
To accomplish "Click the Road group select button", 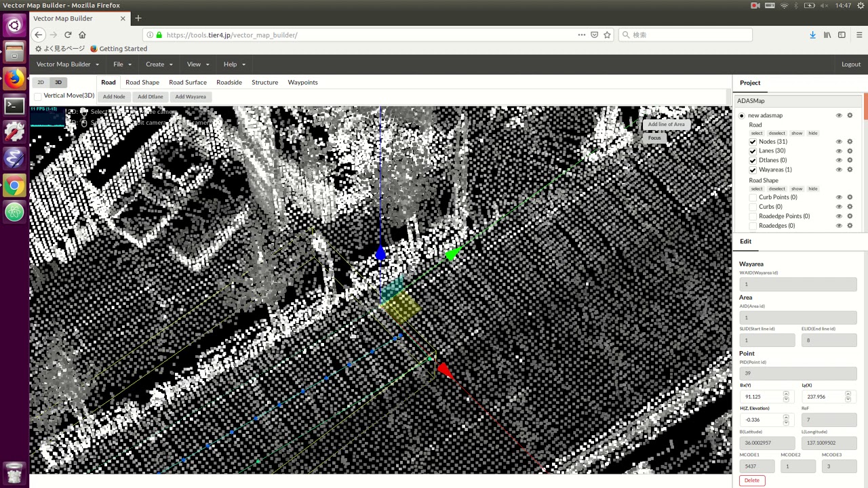I will [x=757, y=134].
